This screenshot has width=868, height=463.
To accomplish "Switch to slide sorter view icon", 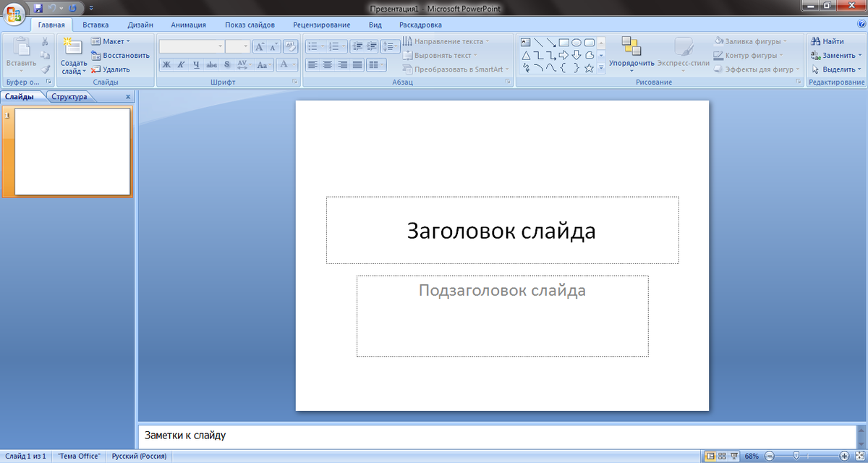I will [x=721, y=456].
